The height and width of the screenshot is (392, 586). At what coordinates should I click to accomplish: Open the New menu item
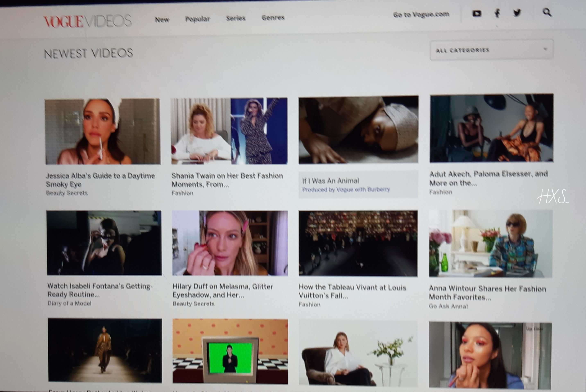[162, 19]
